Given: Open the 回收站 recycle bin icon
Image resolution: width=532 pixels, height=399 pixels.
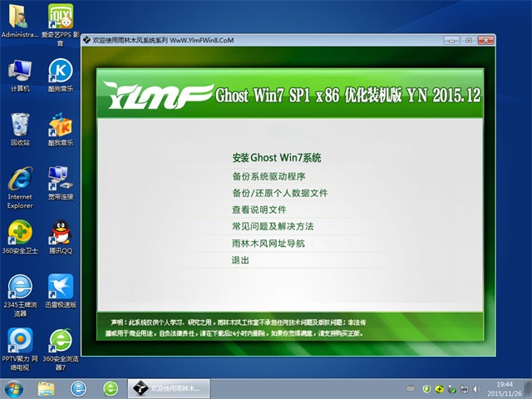Looking at the screenshot, I should click(20, 130).
